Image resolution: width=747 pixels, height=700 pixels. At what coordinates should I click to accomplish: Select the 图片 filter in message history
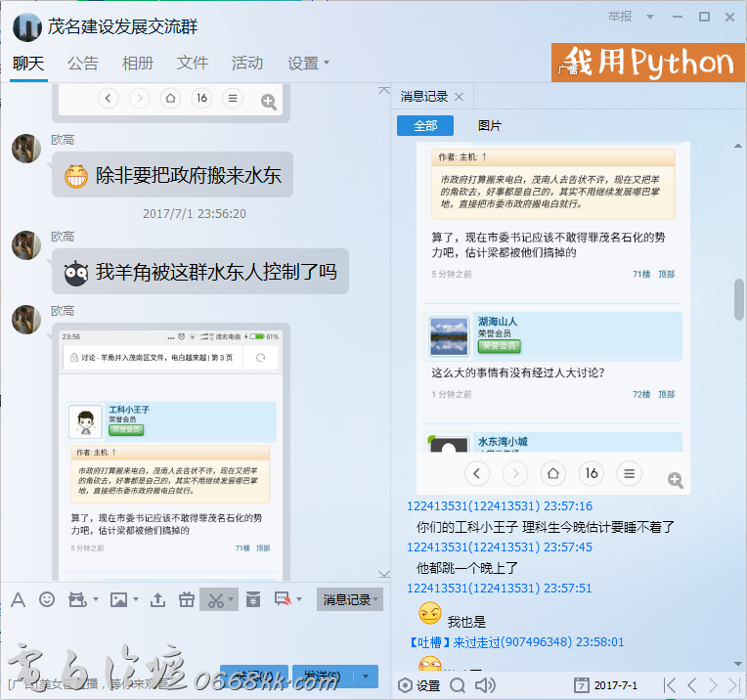[x=490, y=125]
